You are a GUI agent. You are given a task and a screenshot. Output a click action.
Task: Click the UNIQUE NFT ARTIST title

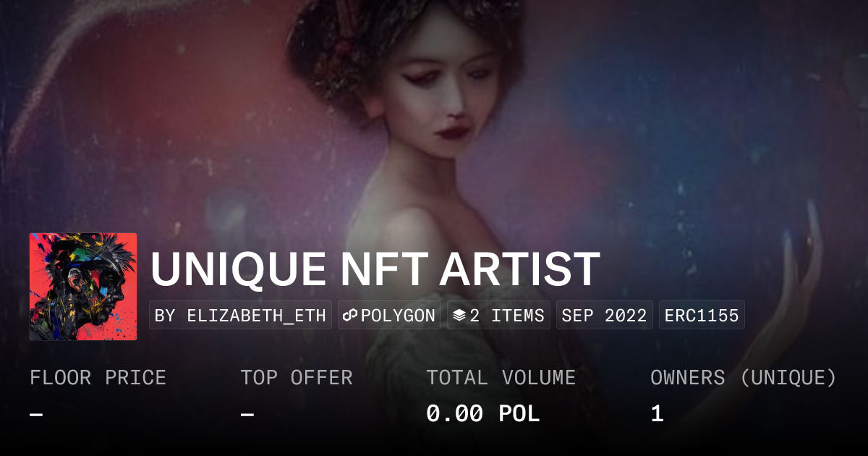point(375,269)
